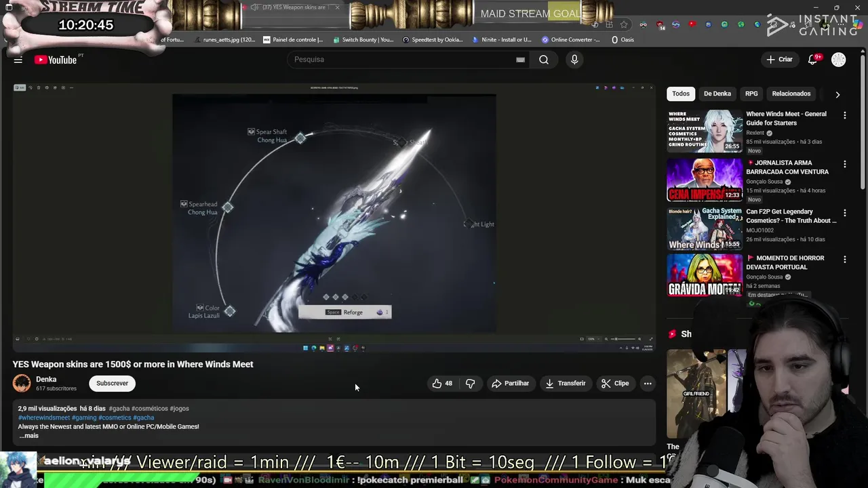Screen dimensions: 868x488
Task: Click the Transferir download button
Action: point(566,384)
